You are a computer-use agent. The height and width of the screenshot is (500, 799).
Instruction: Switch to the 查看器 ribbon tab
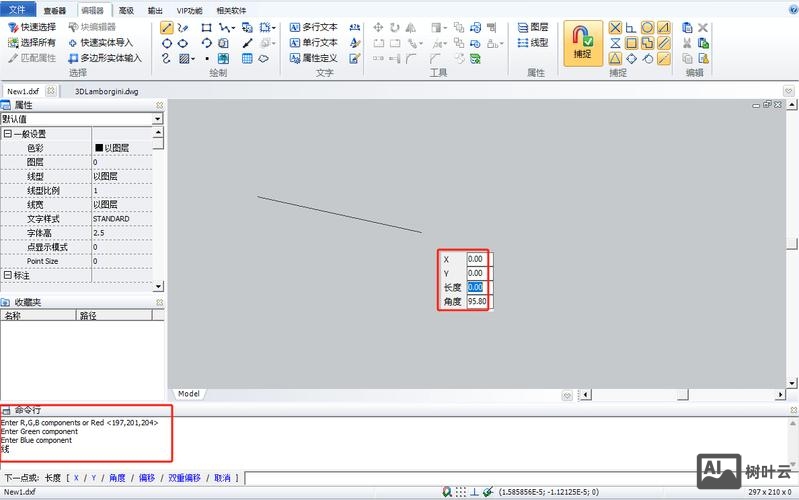pos(54,10)
